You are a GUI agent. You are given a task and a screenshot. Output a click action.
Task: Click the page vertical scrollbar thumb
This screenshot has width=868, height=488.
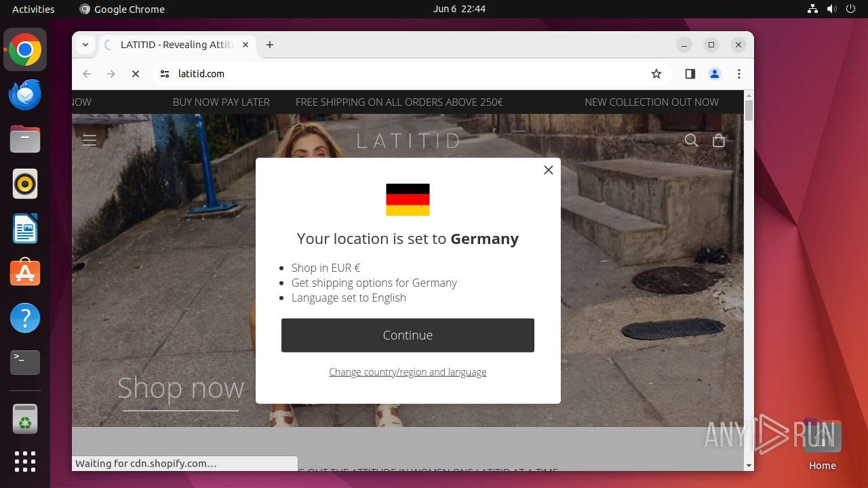pyautogui.click(x=749, y=110)
